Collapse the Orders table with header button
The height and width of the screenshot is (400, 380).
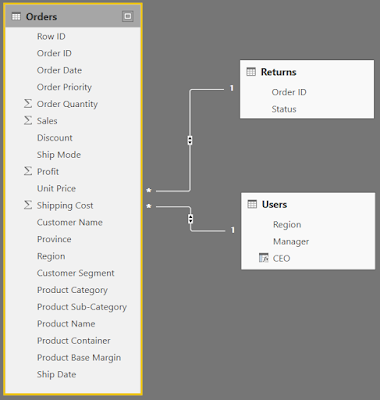(x=128, y=16)
